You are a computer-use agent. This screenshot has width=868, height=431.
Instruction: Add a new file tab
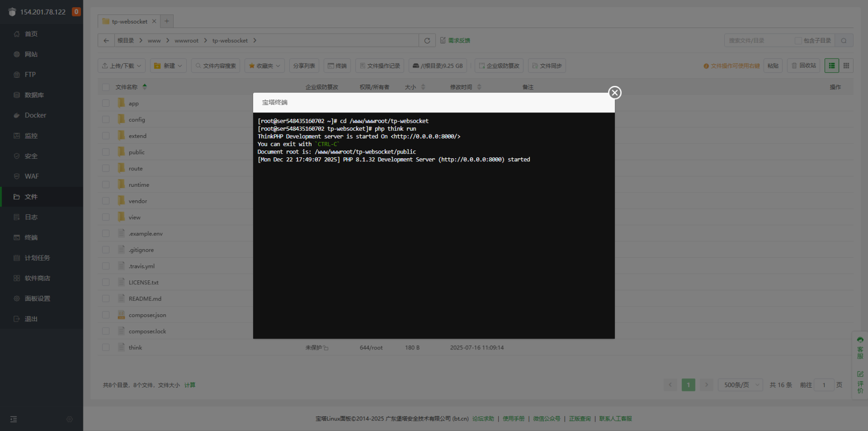click(167, 21)
